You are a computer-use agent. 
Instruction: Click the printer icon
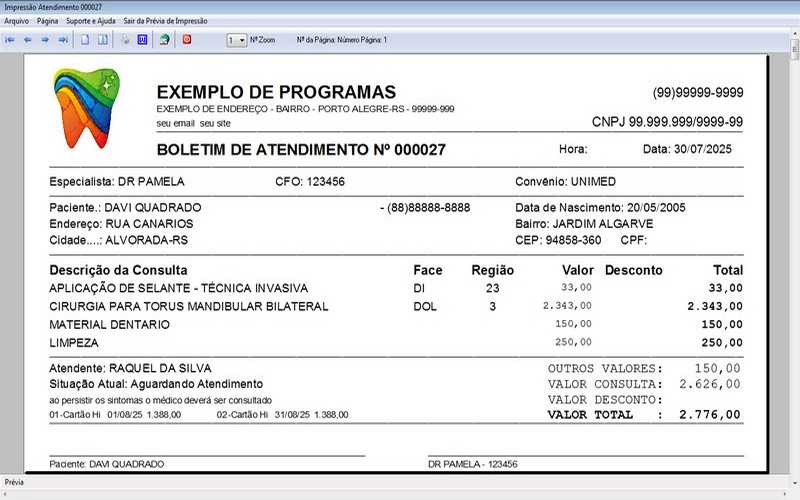pyautogui.click(x=125, y=40)
